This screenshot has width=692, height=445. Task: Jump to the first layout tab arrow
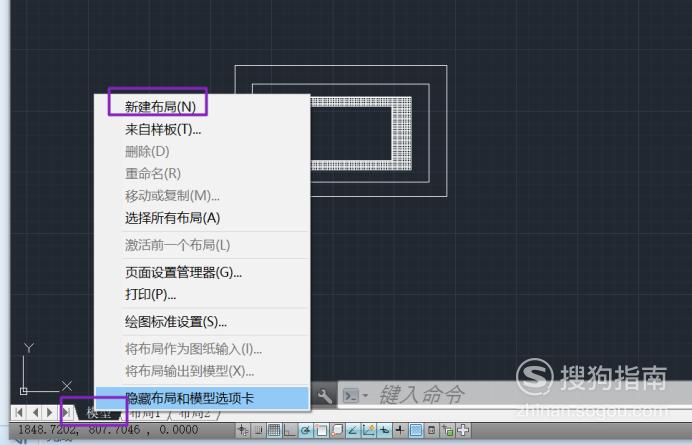click(x=19, y=413)
